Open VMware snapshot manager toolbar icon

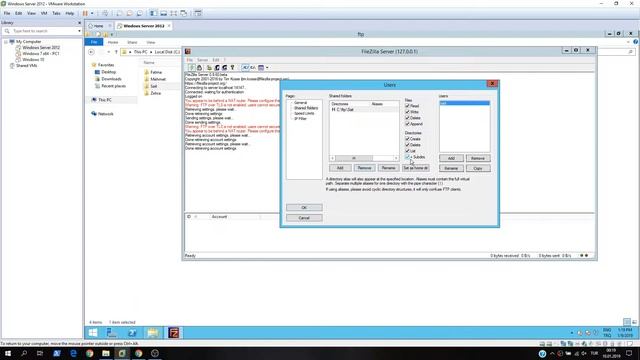(x=140, y=13)
